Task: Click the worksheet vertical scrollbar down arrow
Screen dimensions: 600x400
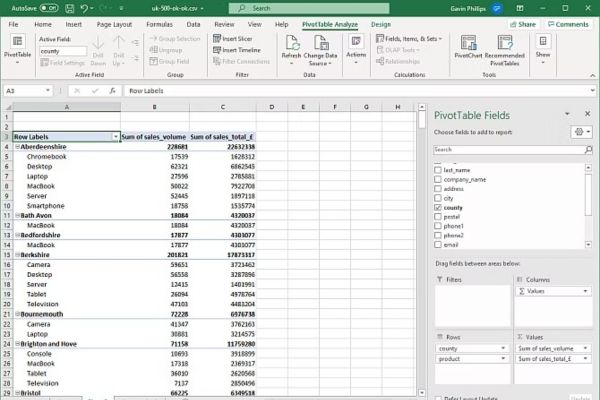Action: pos(422,392)
